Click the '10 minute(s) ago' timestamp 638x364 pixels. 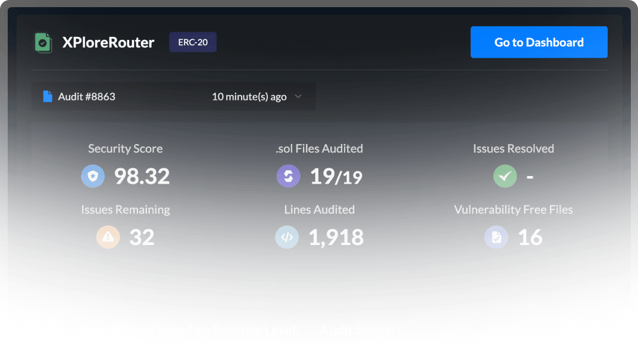click(x=249, y=96)
